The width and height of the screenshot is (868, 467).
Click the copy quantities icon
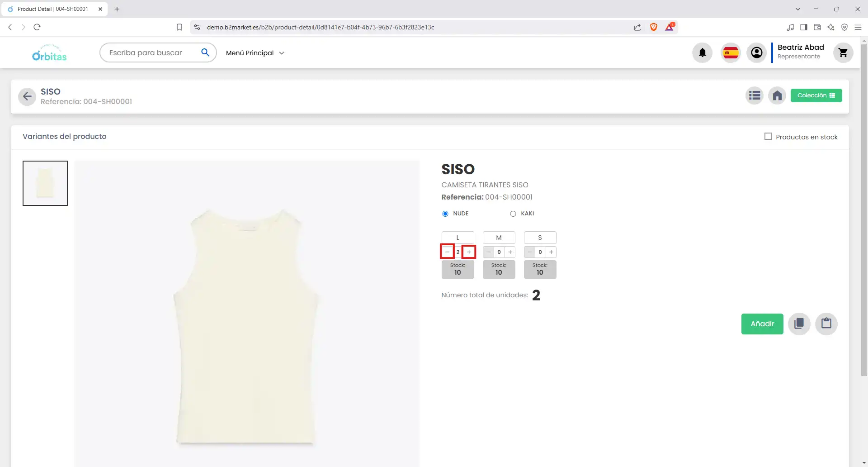[799, 324]
